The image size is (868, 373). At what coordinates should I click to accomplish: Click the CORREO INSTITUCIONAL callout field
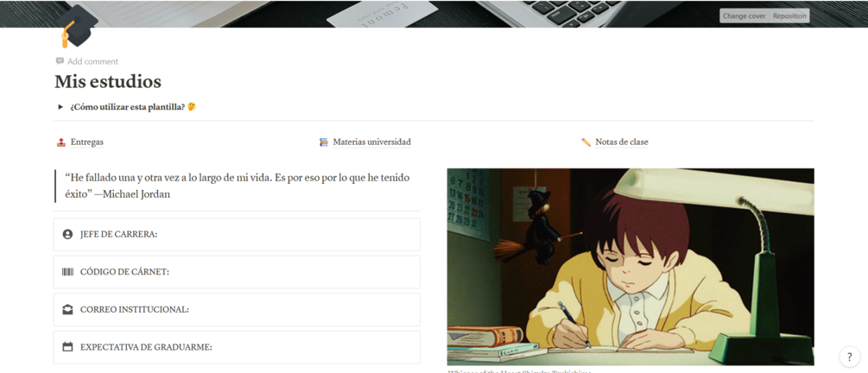click(237, 309)
